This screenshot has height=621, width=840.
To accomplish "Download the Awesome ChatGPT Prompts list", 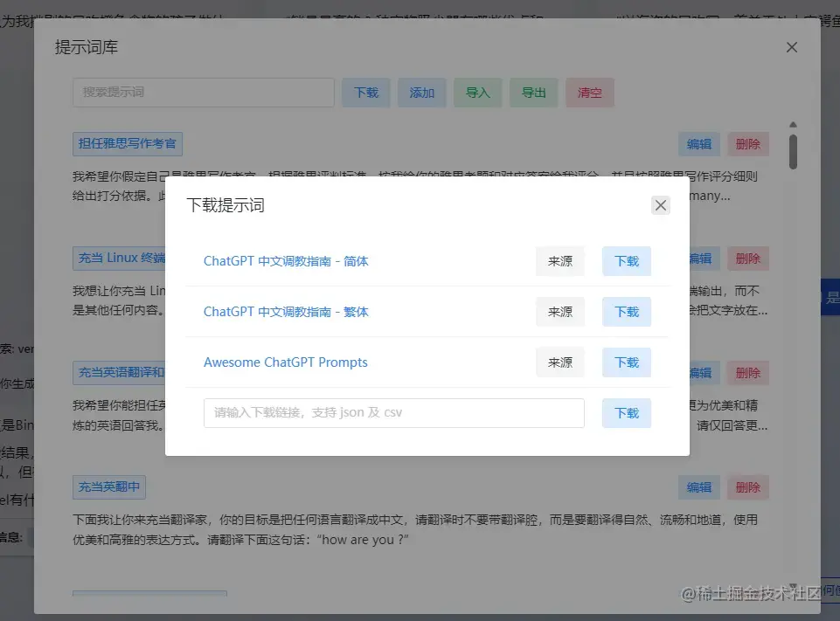I will (626, 362).
